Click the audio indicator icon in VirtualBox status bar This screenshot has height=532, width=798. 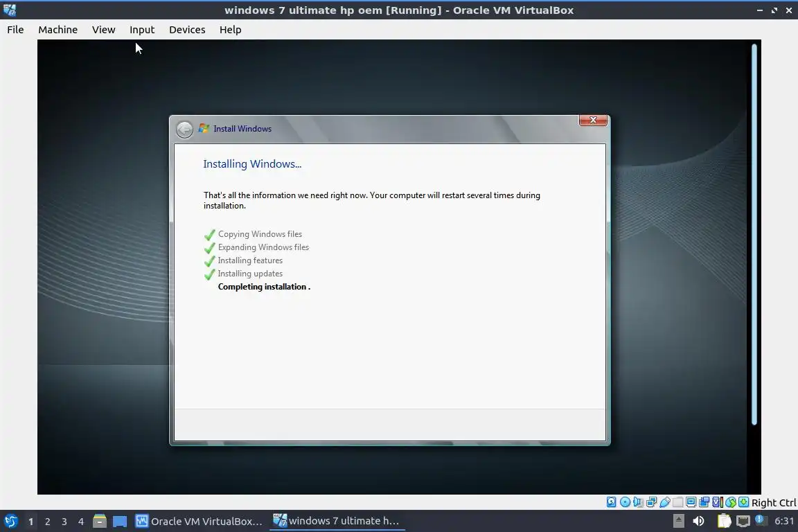pos(638,502)
